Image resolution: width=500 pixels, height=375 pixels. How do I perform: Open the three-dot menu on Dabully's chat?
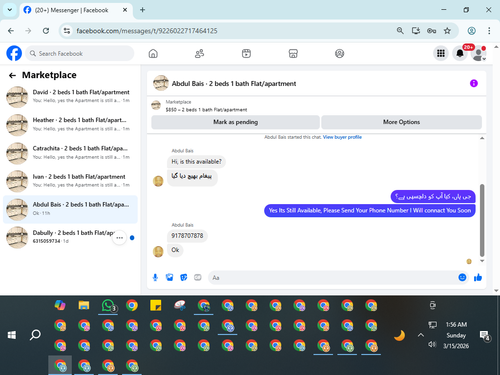(120, 238)
